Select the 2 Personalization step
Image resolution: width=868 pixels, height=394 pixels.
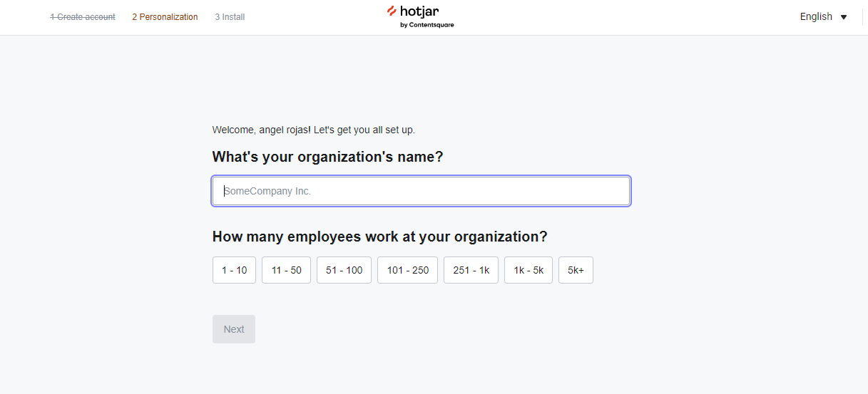pyautogui.click(x=165, y=17)
